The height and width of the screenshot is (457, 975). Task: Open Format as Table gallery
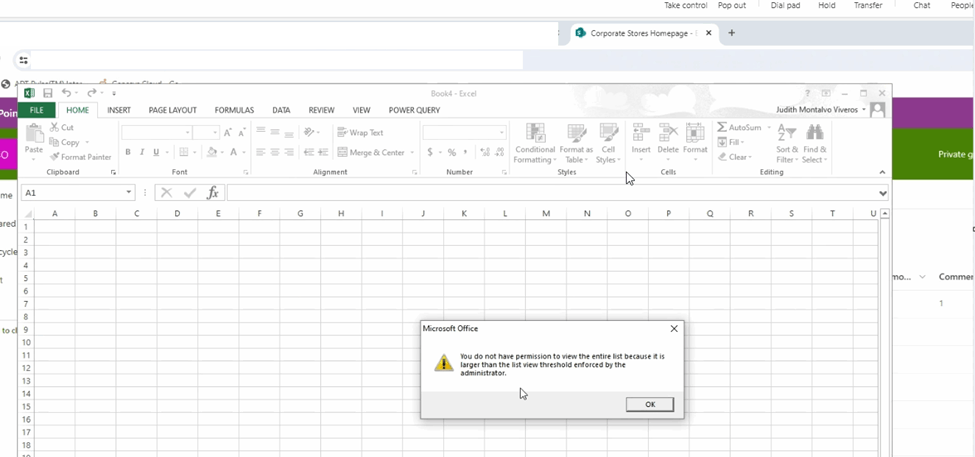click(576, 144)
